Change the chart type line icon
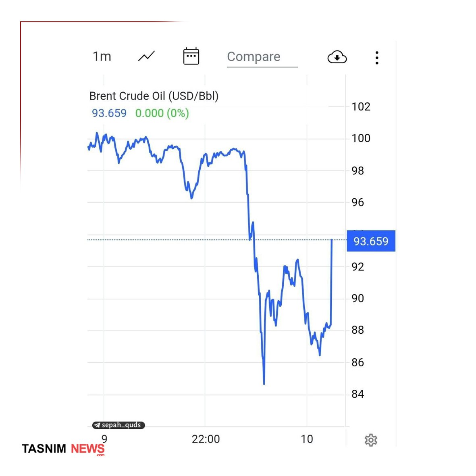This screenshot has height=476, width=476. [x=146, y=56]
